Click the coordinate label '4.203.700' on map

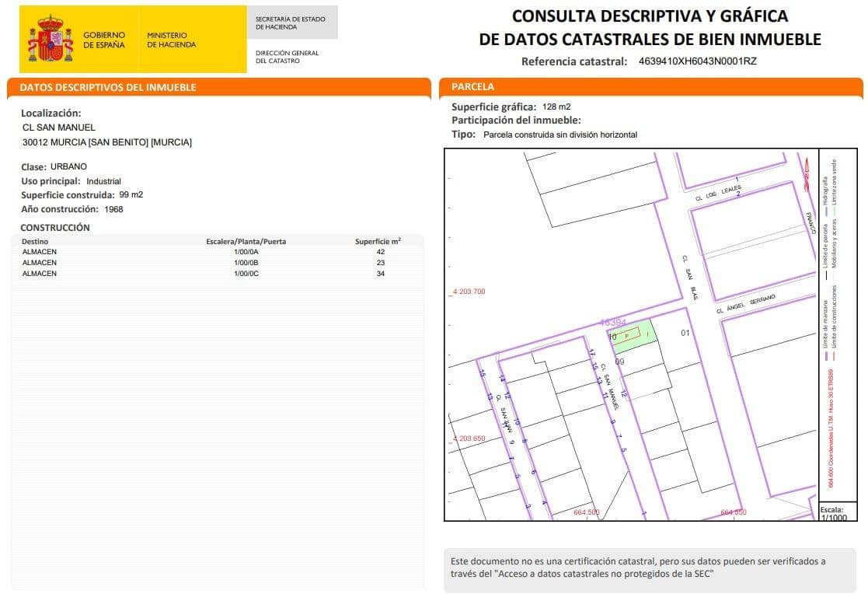(469, 292)
